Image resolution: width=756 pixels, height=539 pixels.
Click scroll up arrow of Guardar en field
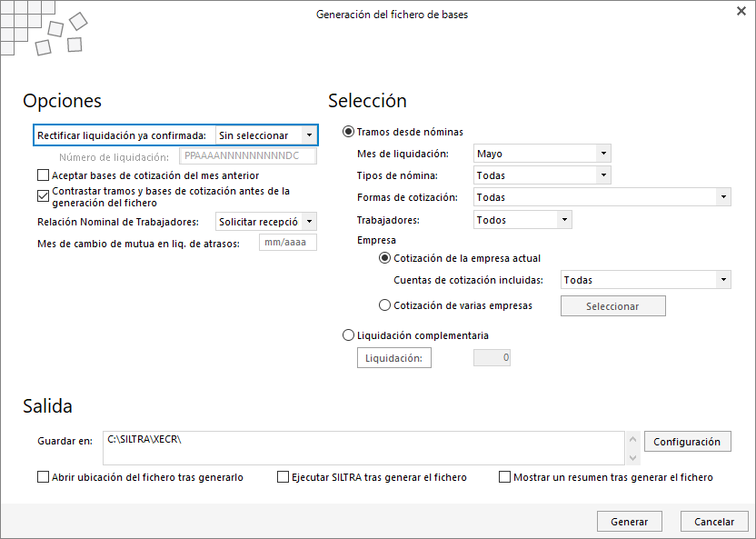(633, 439)
